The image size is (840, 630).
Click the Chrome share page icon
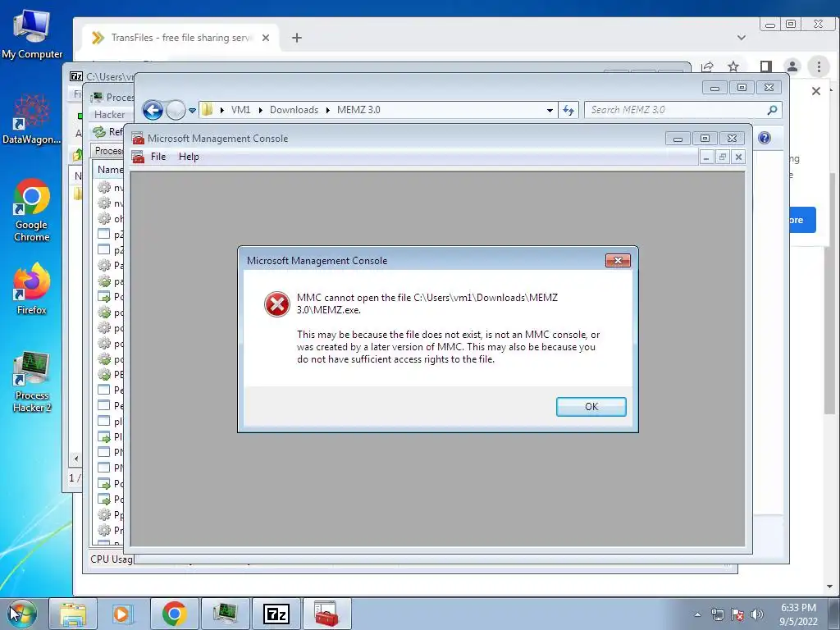tap(707, 66)
